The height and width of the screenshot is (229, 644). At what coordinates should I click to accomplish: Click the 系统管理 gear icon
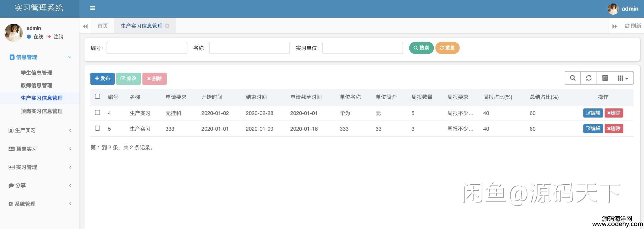[11, 204]
